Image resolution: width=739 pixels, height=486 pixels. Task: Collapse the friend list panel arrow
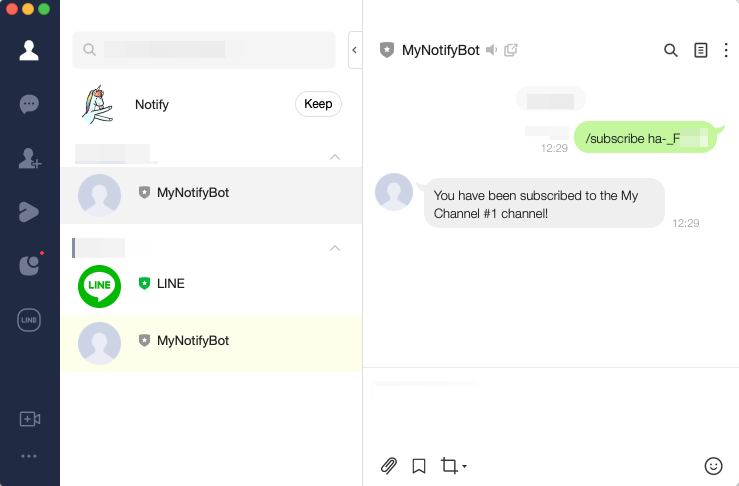(x=354, y=50)
